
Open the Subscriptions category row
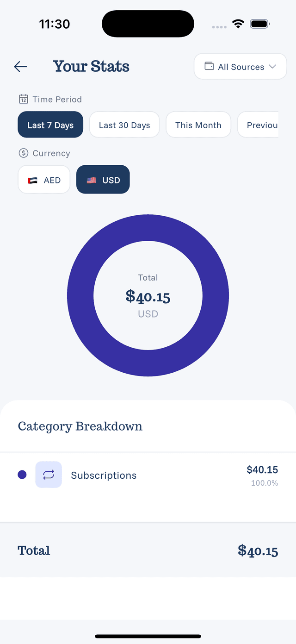tap(104, 475)
